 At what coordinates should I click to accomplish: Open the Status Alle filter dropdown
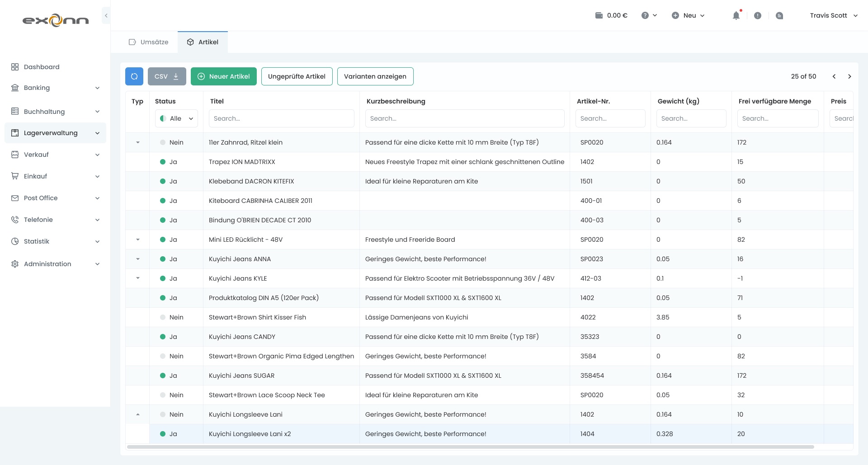point(177,118)
